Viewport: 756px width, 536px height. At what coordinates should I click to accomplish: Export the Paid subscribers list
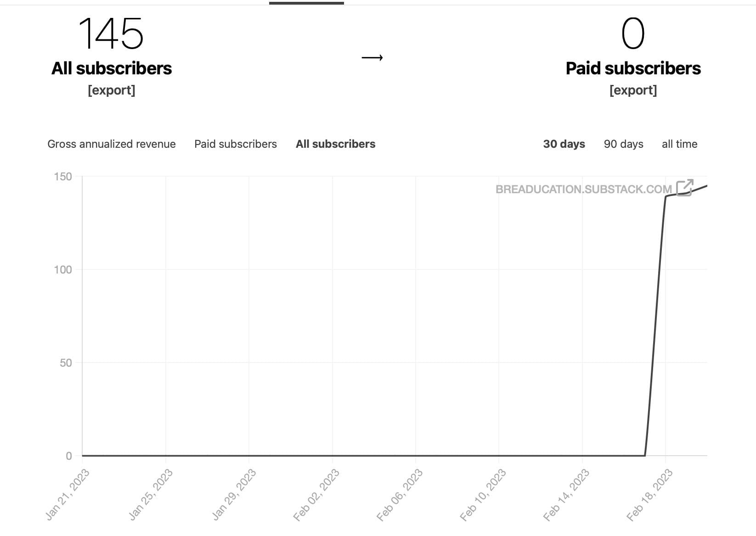click(x=633, y=90)
